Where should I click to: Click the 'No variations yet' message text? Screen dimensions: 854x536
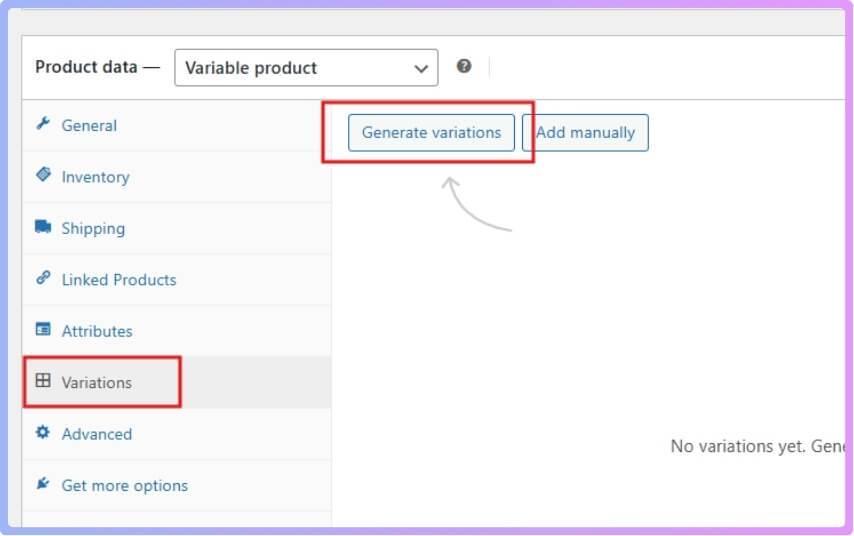tap(758, 446)
